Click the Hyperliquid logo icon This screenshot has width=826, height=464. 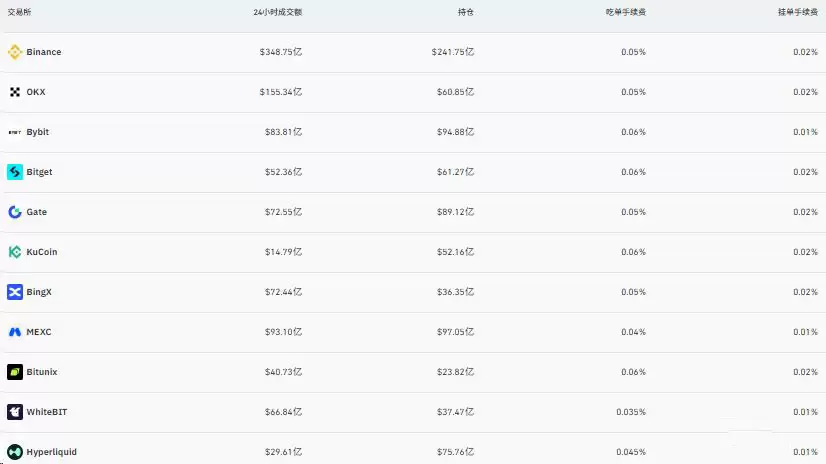[15, 451]
